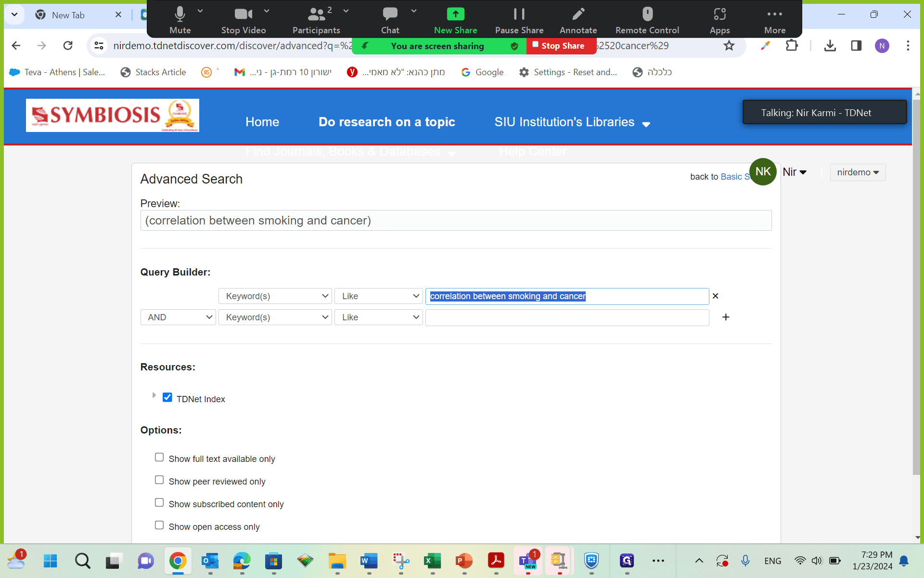Screen dimensions: 924x578
Task: Add a query row with plus icon
Action: point(726,317)
